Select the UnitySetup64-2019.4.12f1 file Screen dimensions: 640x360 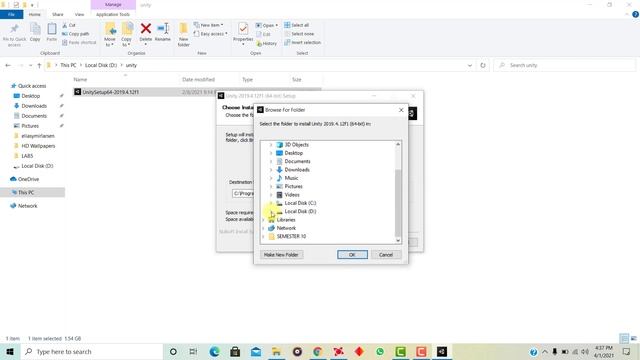(x=111, y=92)
